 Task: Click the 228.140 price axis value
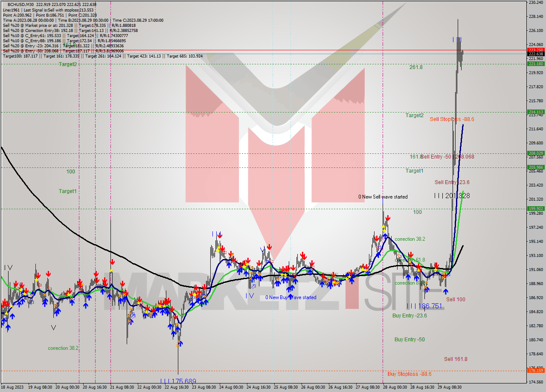[535, 17]
